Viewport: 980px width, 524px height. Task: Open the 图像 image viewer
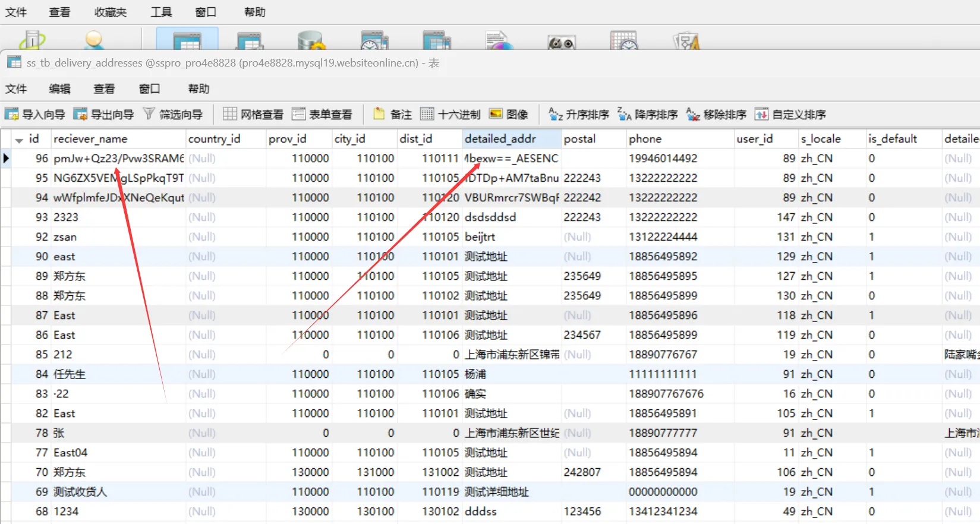pos(509,114)
